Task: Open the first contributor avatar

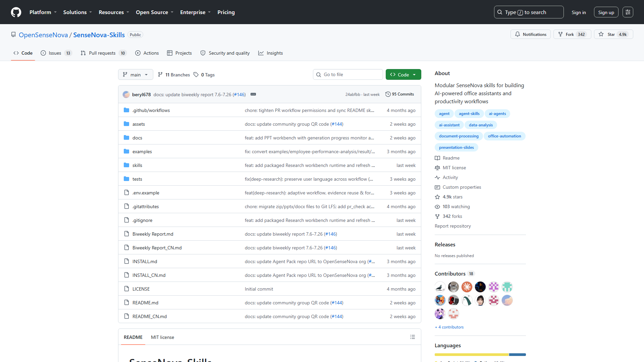Action: (x=440, y=287)
